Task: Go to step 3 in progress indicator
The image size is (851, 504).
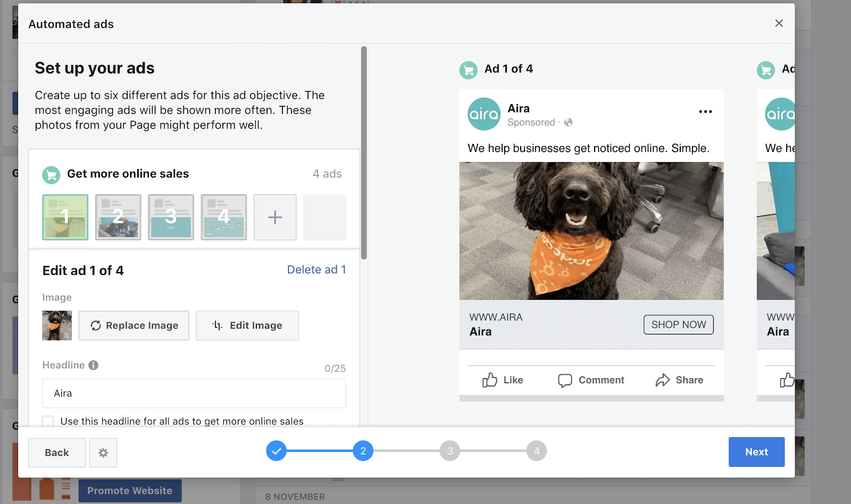Action: coord(450,451)
